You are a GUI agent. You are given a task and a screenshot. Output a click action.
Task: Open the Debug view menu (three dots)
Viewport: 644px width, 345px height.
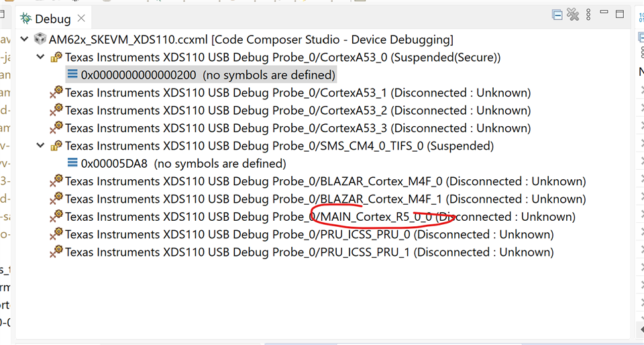pos(588,14)
